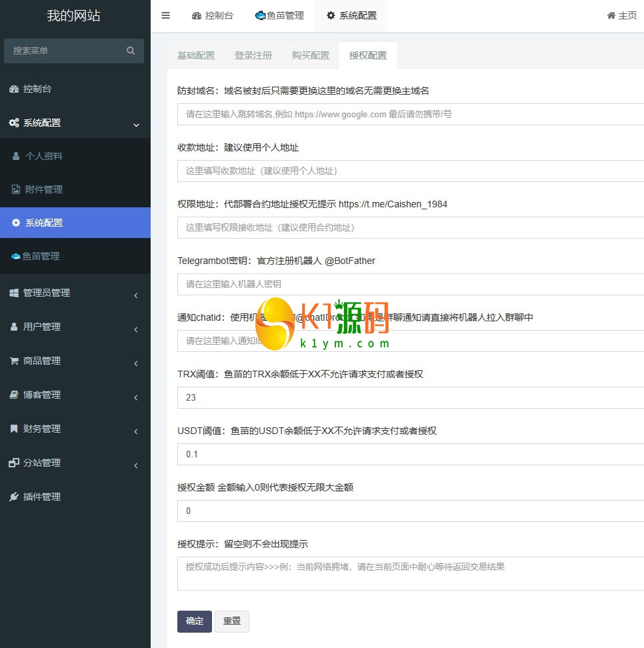This screenshot has height=648, width=644.
Task: Click the Telegrambot密钥 label text
Action: (276, 261)
